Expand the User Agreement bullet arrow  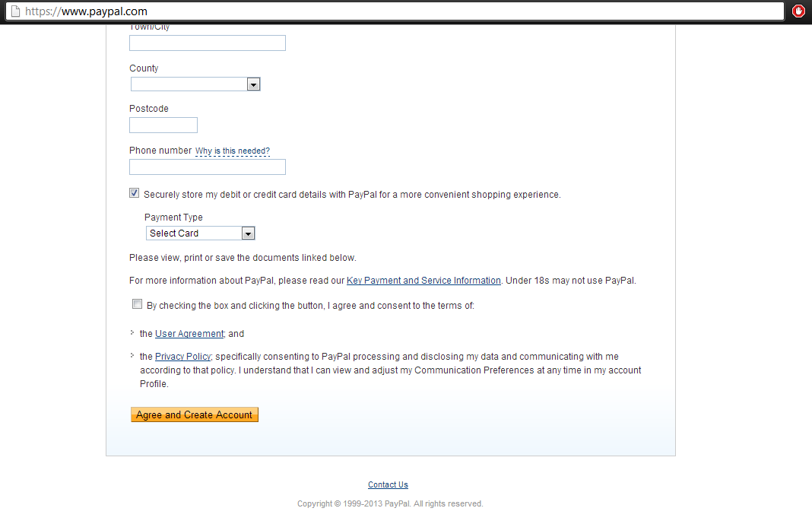pos(132,333)
